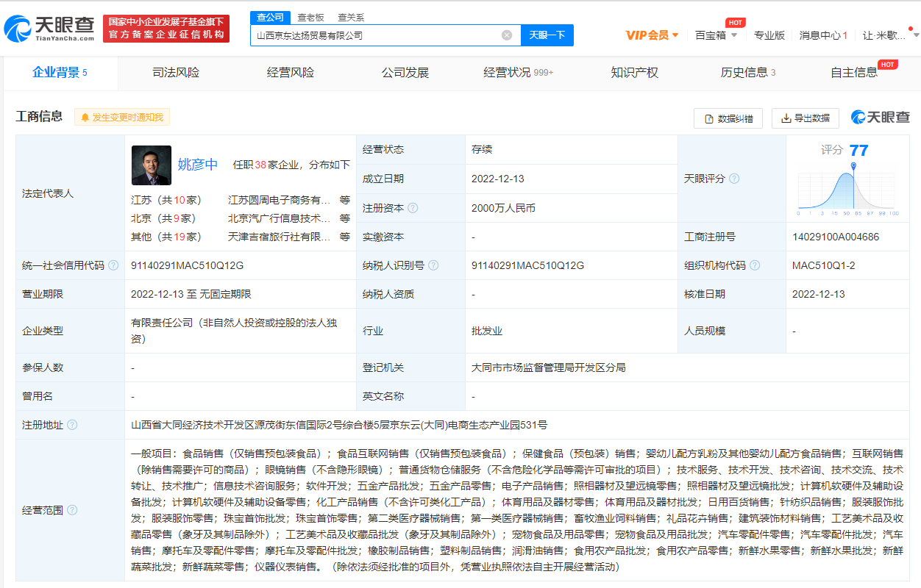Screen dimensions: 921x588
Task: Click the 存续 business status value
Action: 482,149
